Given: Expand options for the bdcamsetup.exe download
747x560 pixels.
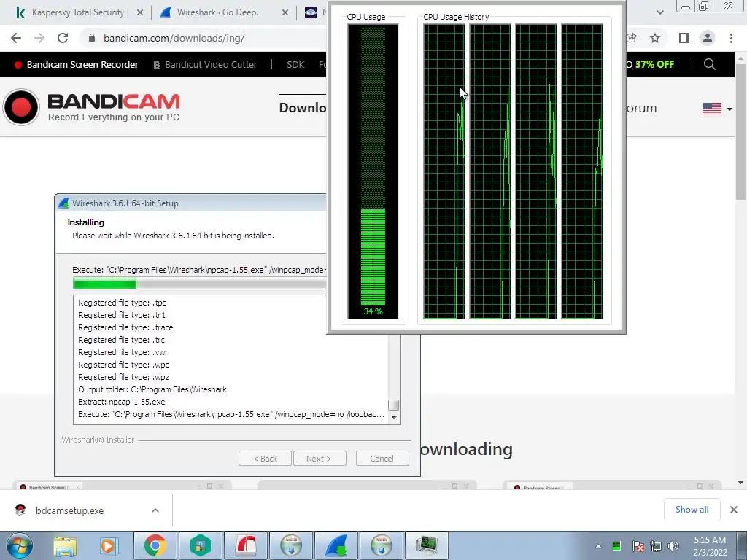Looking at the screenshot, I should [155, 510].
